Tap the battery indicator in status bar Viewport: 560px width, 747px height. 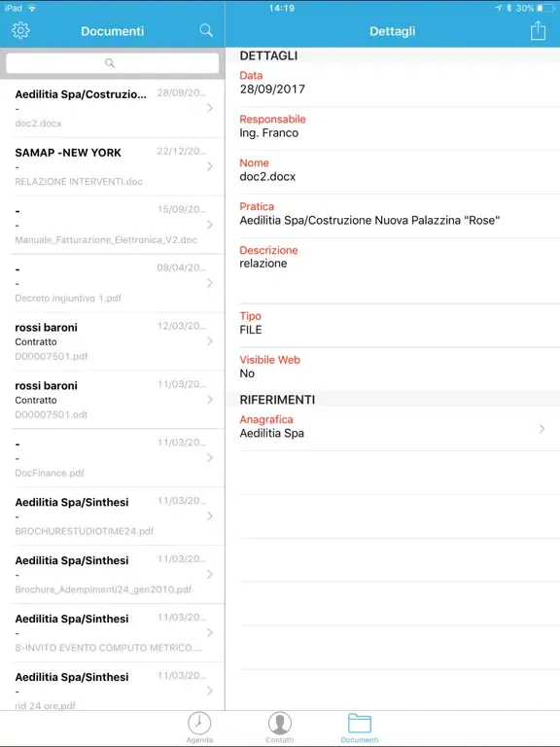545,8
